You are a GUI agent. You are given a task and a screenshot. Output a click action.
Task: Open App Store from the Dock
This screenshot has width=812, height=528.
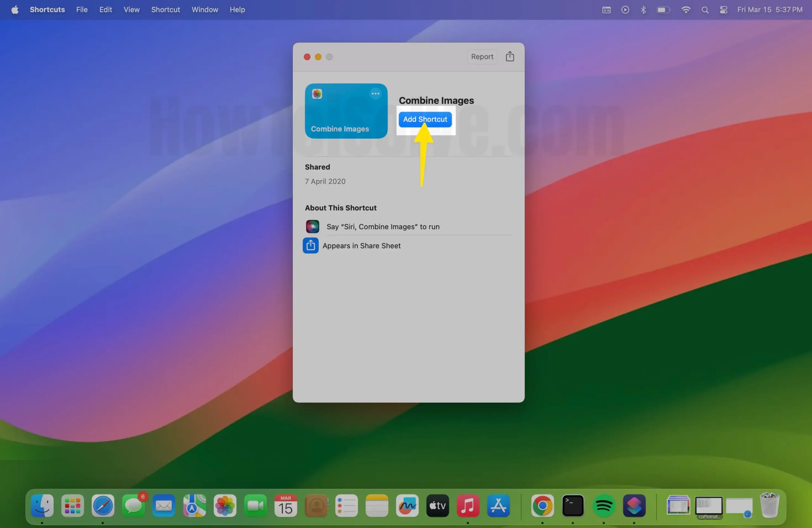pos(498,505)
